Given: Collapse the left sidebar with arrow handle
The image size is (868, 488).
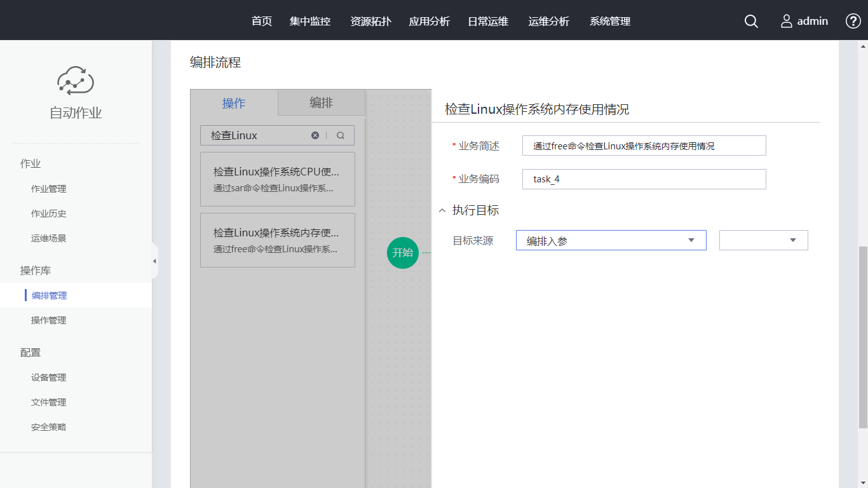Looking at the screenshot, I should click(154, 261).
